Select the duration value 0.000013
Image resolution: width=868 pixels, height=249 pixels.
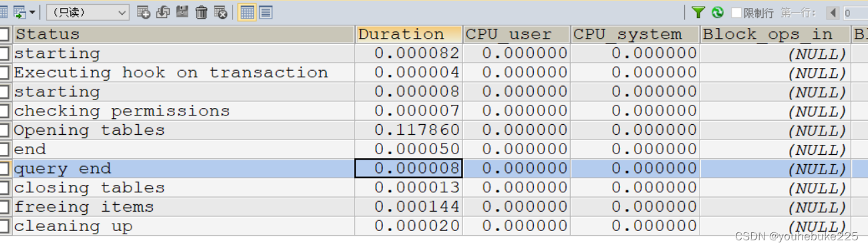[409, 188]
